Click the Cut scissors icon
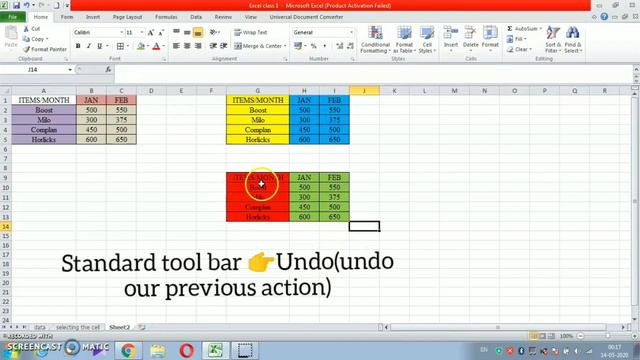This screenshot has width=640, height=360. (26, 29)
